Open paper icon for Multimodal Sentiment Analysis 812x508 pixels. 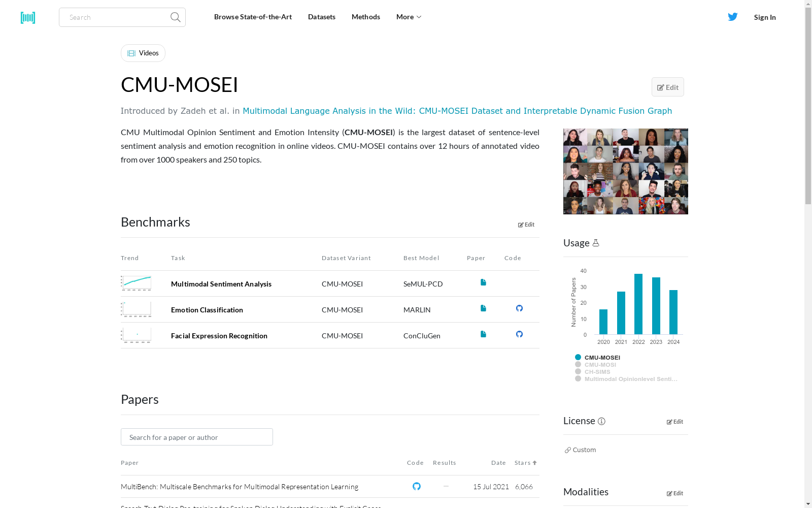pos(483,282)
